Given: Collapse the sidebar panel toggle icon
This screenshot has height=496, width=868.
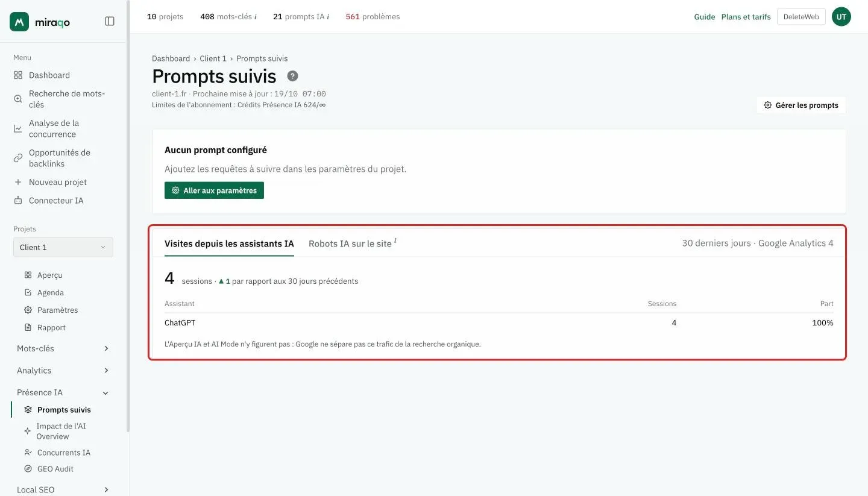Looking at the screenshot, I should pyautogui.click(x=110, y=21).
